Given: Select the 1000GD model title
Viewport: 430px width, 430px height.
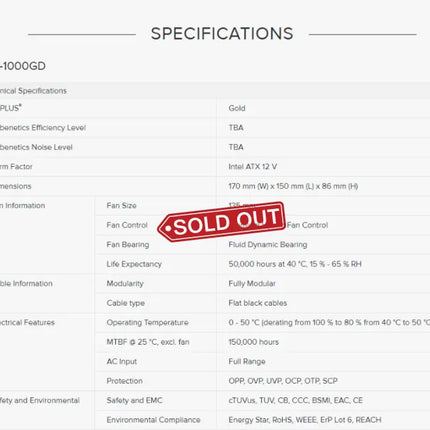Looking at the screenshot, I should (23, 66).
